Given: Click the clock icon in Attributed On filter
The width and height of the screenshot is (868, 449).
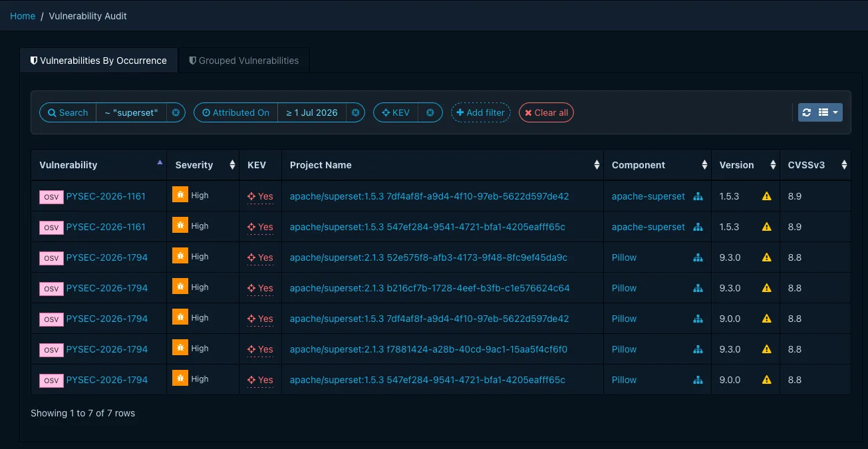Looking at the screenshot, I should click(x=206, y=112).
